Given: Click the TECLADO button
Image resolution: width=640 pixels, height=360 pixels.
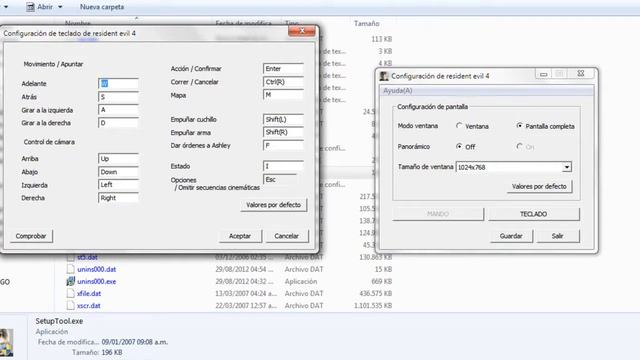Looking at the screenshot, I should 533,214.
